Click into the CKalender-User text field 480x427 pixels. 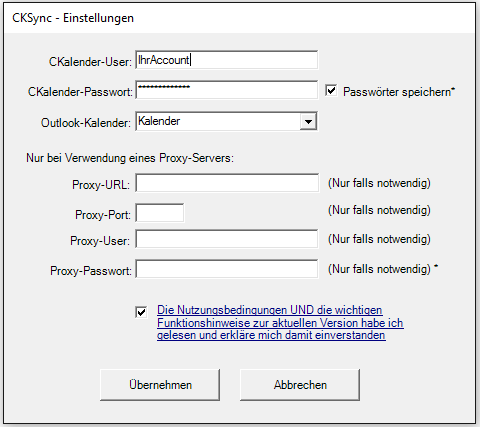[x=227, y=60]
